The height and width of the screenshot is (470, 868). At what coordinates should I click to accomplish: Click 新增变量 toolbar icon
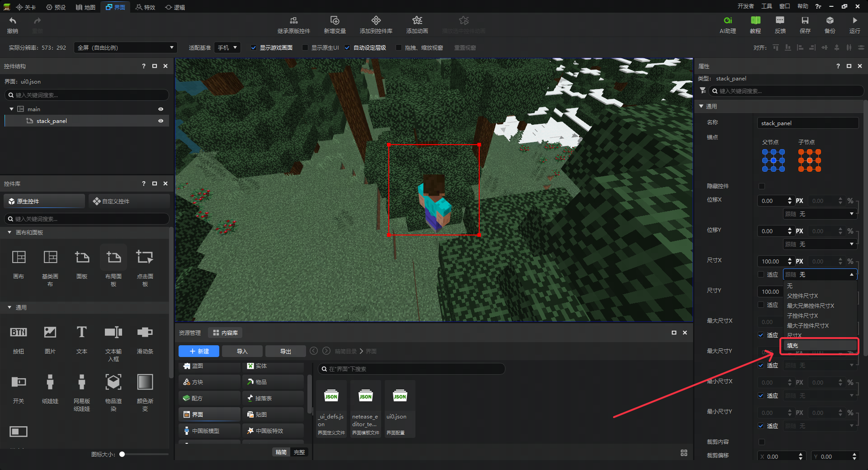tap(335, 21)
